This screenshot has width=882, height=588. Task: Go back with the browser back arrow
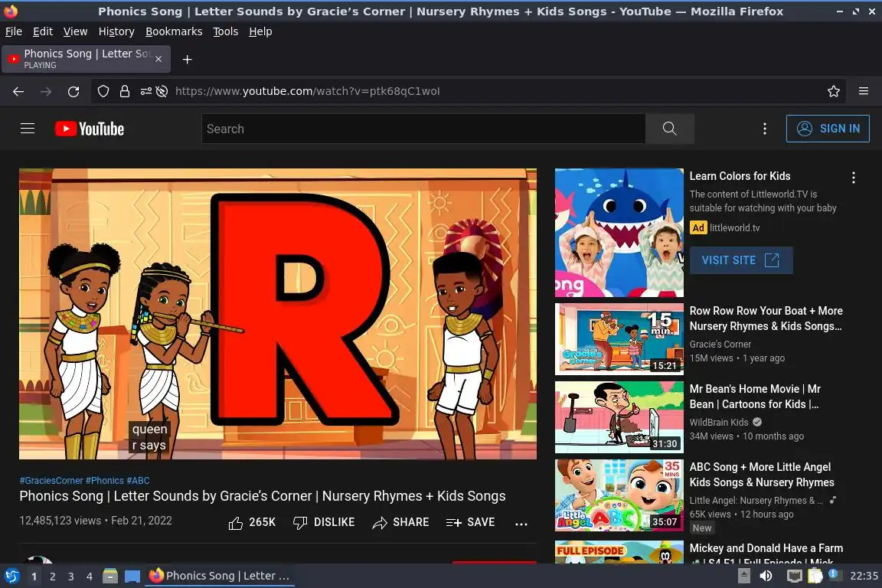coord(18,91)
